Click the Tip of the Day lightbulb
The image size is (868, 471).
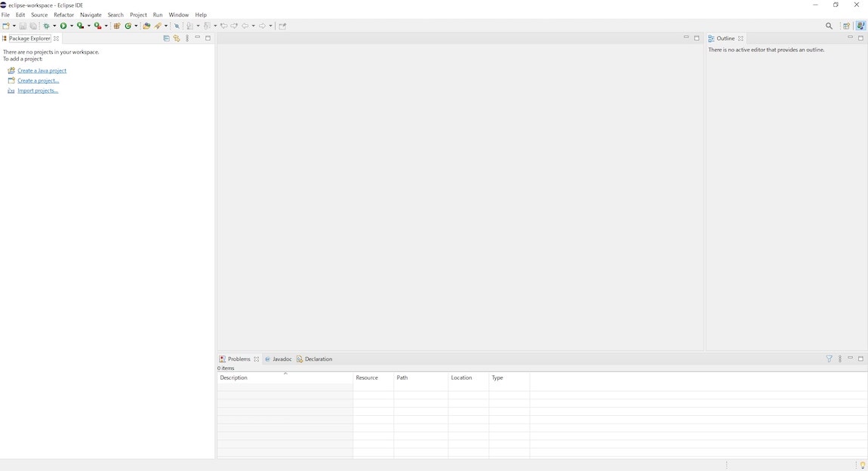click(863, 465)
